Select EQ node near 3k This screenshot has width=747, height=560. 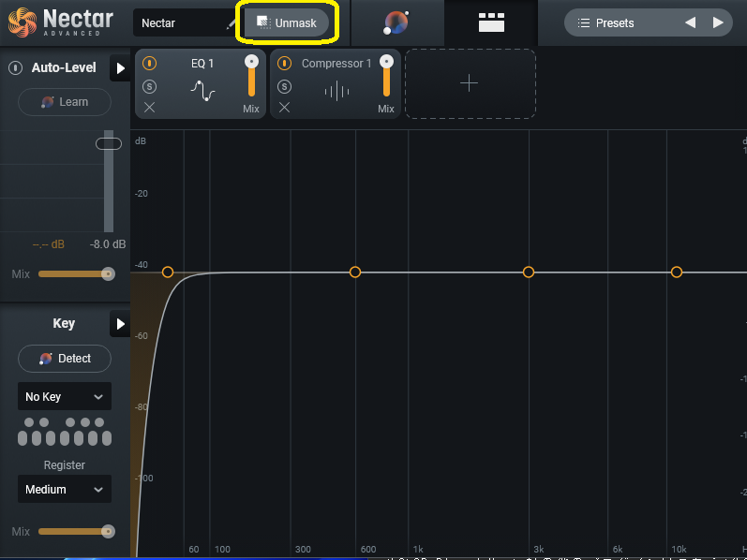point(529,272)
